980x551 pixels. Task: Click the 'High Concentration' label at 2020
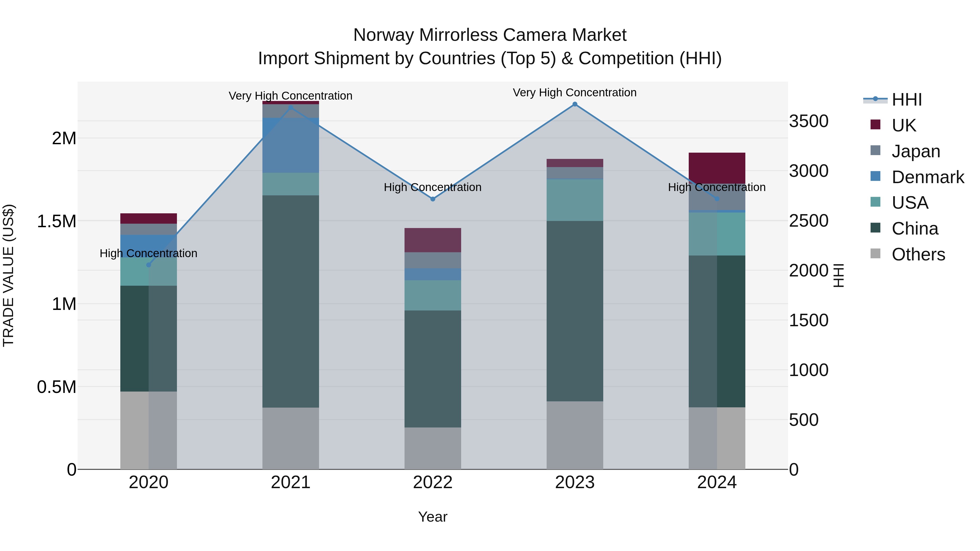(x=149, y=253)
